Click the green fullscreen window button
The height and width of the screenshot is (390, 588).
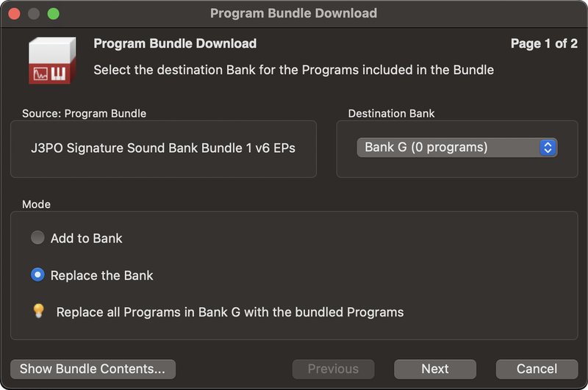coord(53,14)
